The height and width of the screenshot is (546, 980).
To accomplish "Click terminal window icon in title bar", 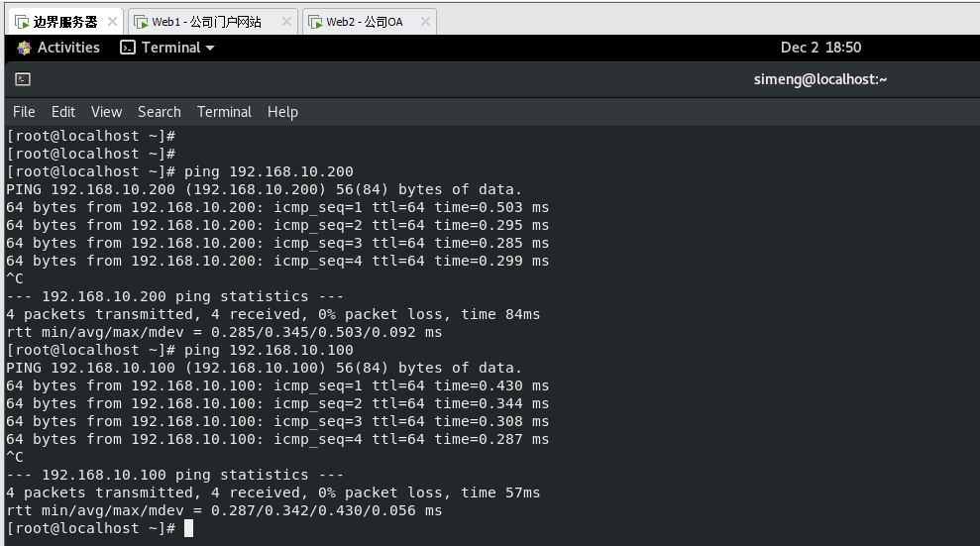I will (23, 80).
